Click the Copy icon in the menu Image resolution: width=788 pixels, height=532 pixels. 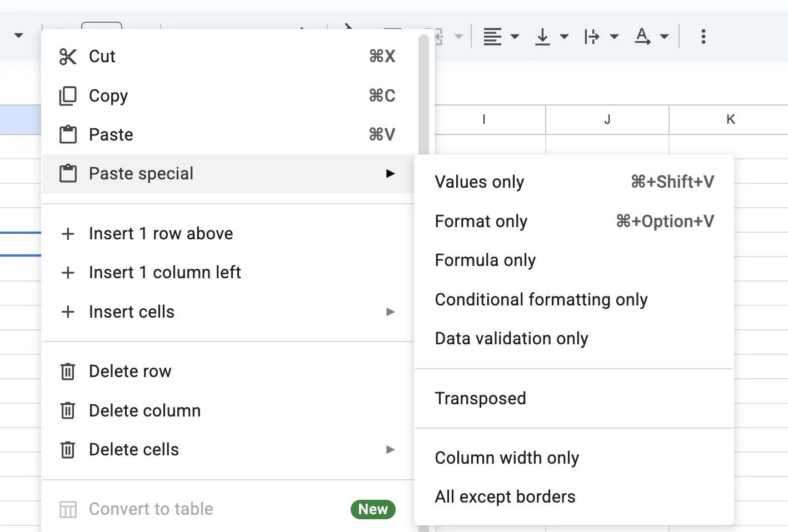point(67,96)
